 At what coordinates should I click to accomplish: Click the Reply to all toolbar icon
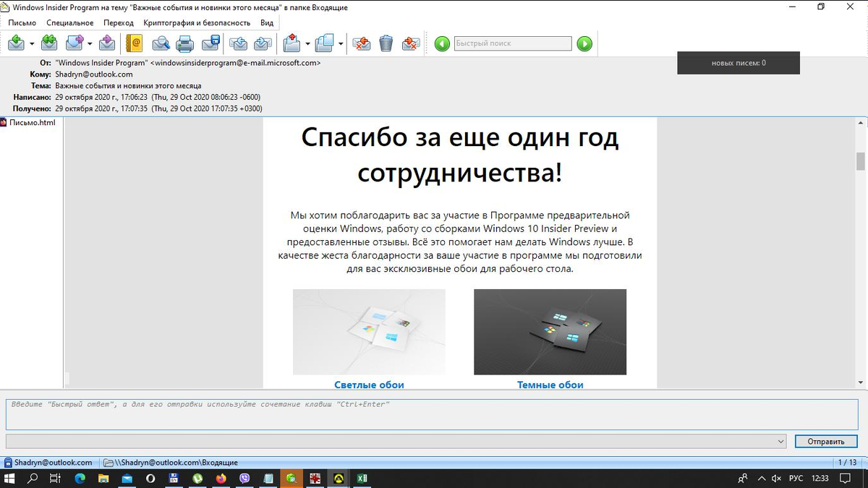tap(49, 43)
